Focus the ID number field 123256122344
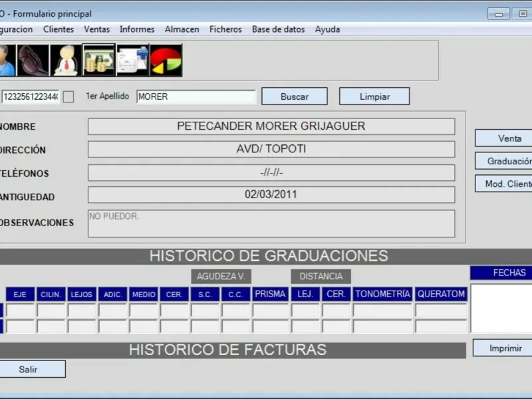The image size is (532, 399). click(x=30, y=96)
